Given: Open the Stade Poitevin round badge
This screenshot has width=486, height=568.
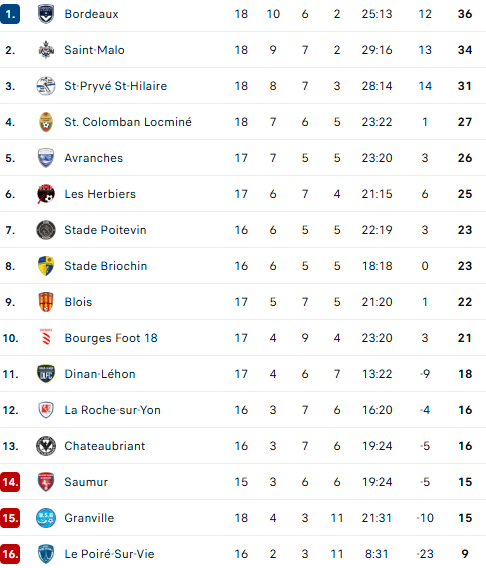Looking at the screenshot, I should click(x=46, y=230).
